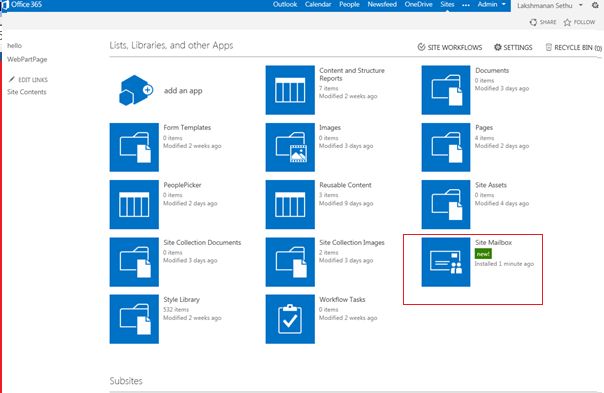Viewport: 604px width, 393px height.
Task: Open the Documents library tile icon
Action: [x=446, y=90]
